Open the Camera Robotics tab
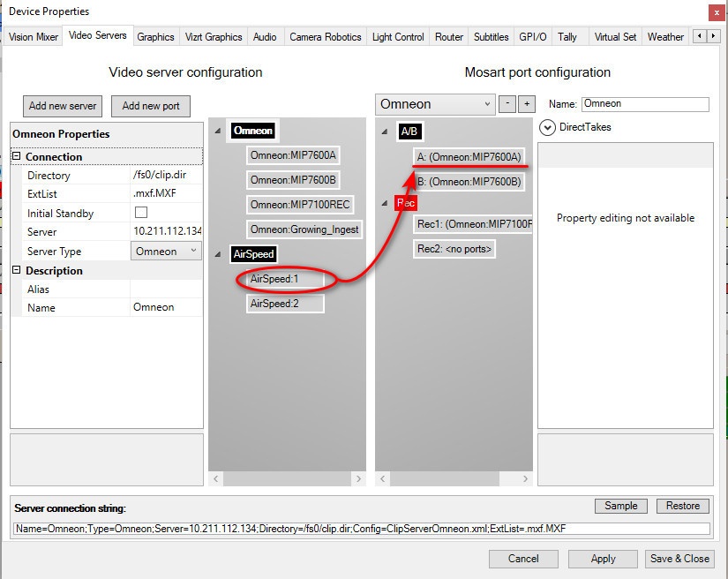This screenshot has width=728, height=579. coord(325,37)
